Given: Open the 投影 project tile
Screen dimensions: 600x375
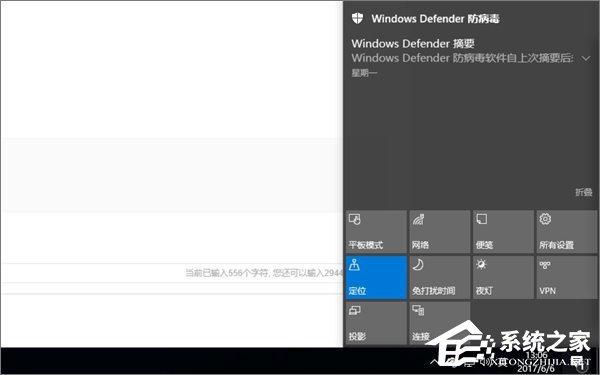Looking at the screenshot, I should tap(376, 323).
